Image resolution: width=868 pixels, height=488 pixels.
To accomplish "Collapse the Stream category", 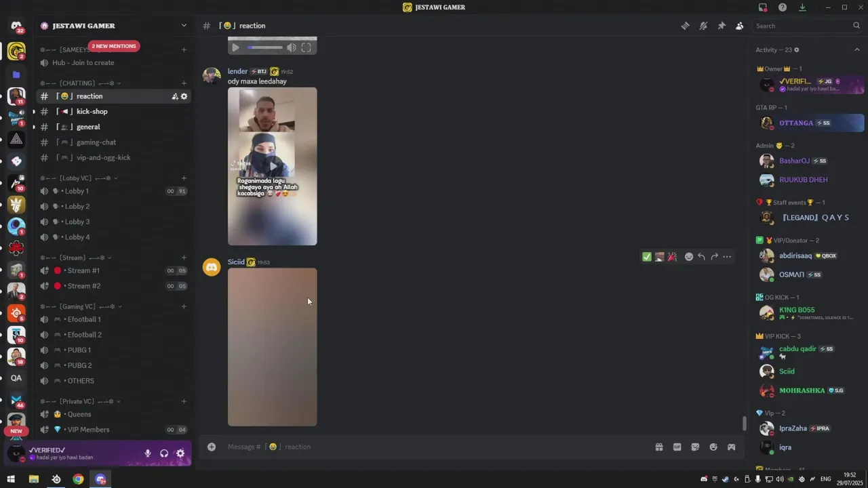I will click(x=76, y=258).
